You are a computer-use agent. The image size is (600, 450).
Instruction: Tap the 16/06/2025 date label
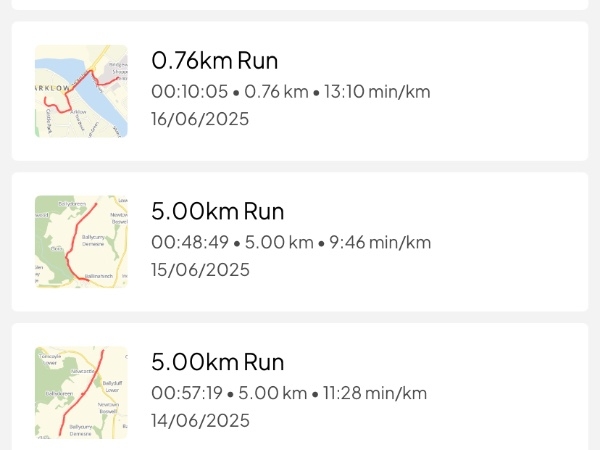(200, 119)
